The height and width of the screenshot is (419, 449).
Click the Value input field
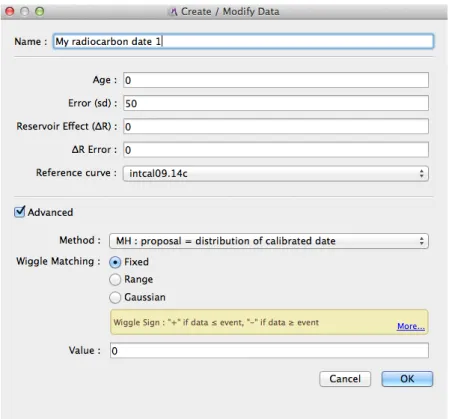(269, 351)
